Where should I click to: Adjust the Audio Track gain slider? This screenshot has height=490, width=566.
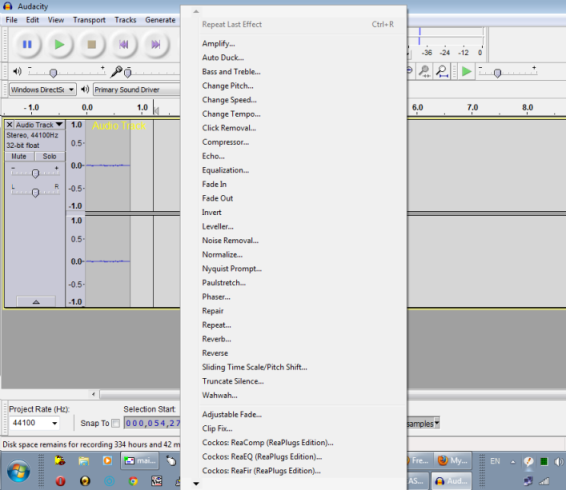tap(35, 173)
